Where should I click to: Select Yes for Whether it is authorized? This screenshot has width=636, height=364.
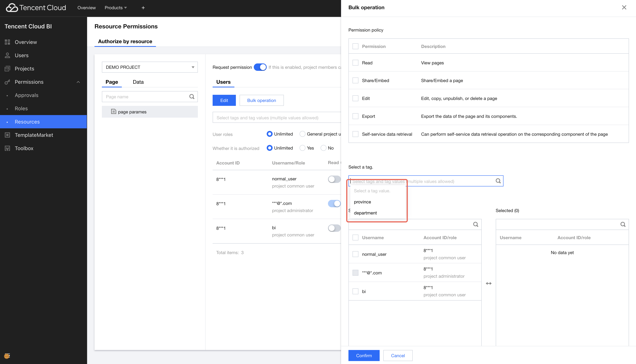pyautogui.click(x=302, y=148)
